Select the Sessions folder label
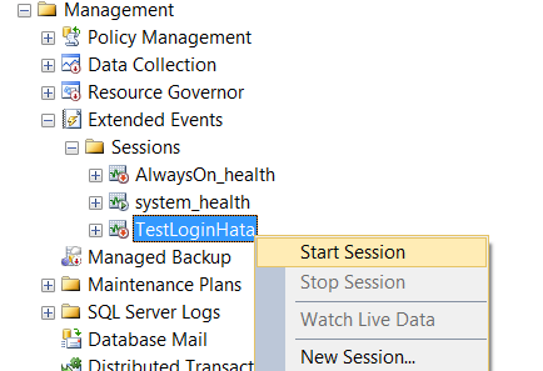 click(x=146, y=147)
